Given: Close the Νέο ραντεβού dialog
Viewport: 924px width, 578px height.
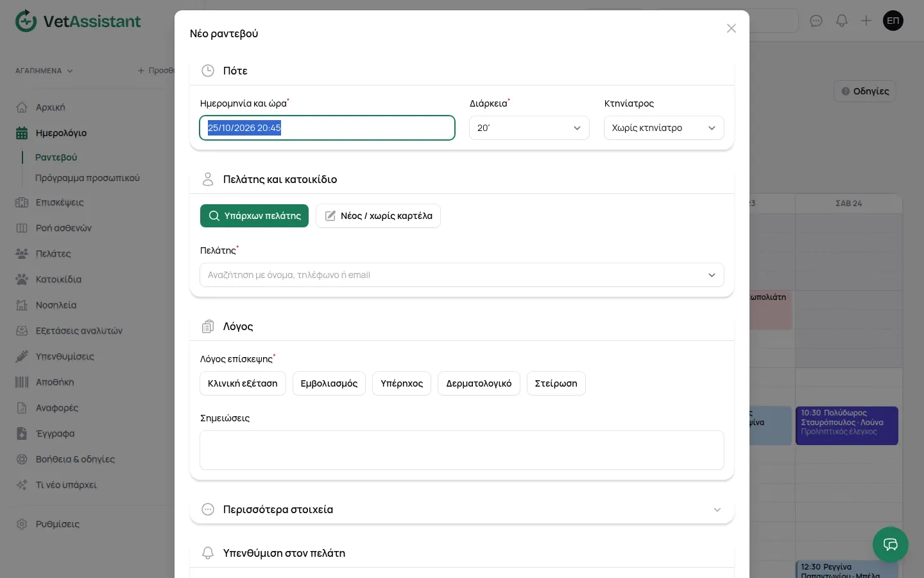Looking at the screenshot, I should pyautogui.click(x=731, y=28).
